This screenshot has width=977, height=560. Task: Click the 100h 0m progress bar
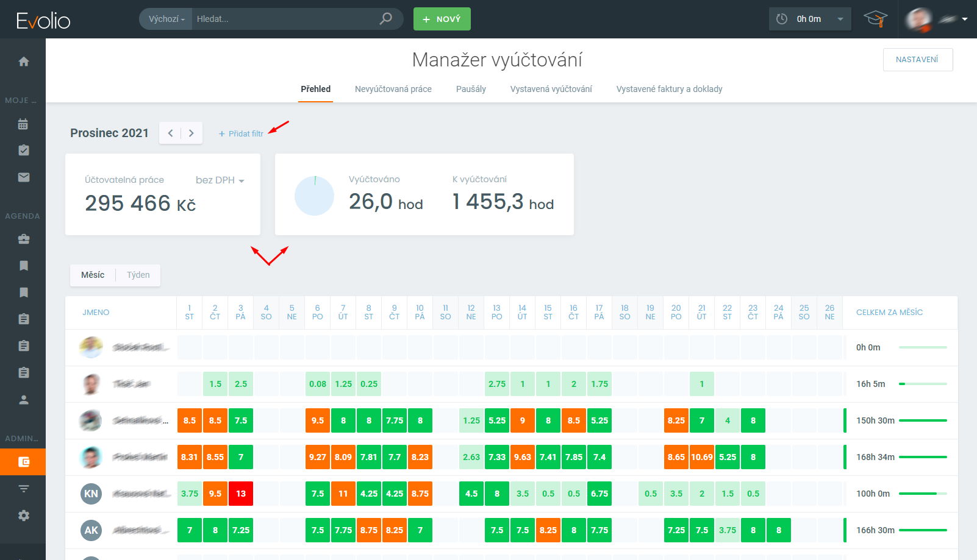click(x=922, y=494)
